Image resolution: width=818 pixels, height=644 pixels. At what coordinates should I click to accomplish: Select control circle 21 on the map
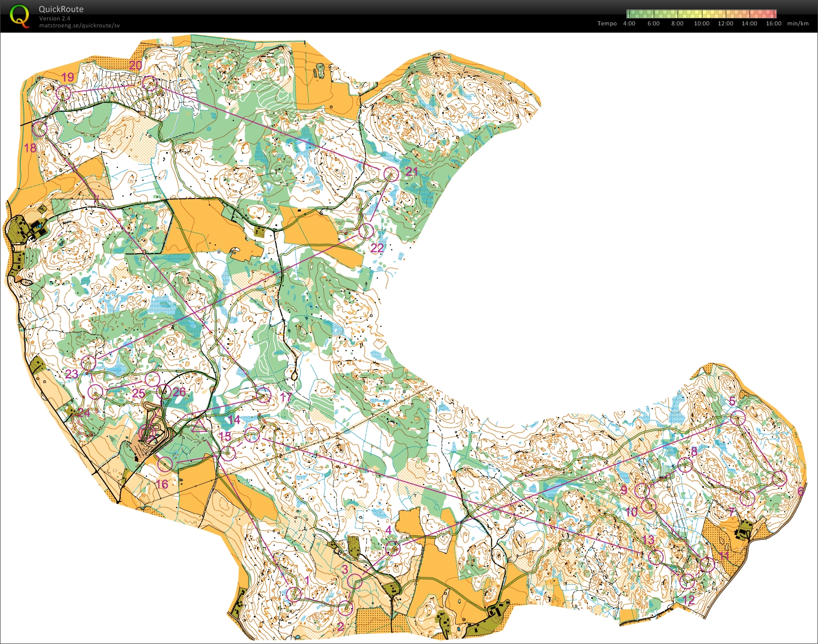pos(391,174)
